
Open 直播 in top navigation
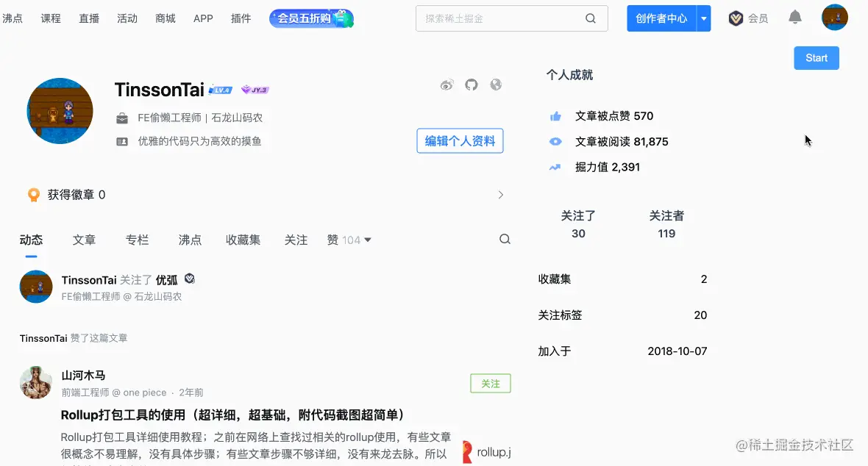tap(89, 18)
